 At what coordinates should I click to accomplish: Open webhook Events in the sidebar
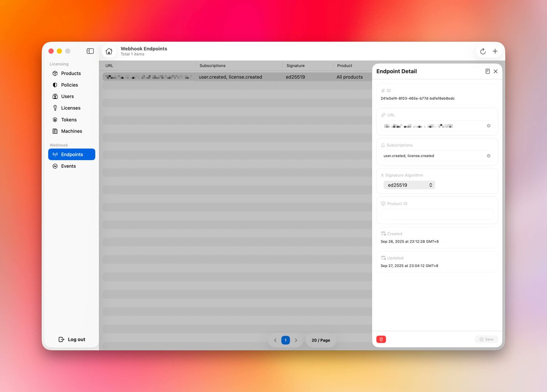click(x=68, y=166)
